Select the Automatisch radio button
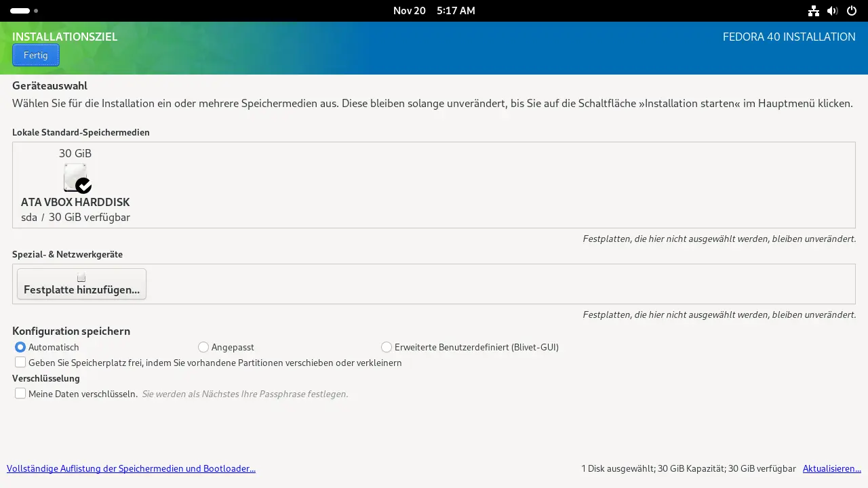Screen dimensions: 868x488 (20, 347)
